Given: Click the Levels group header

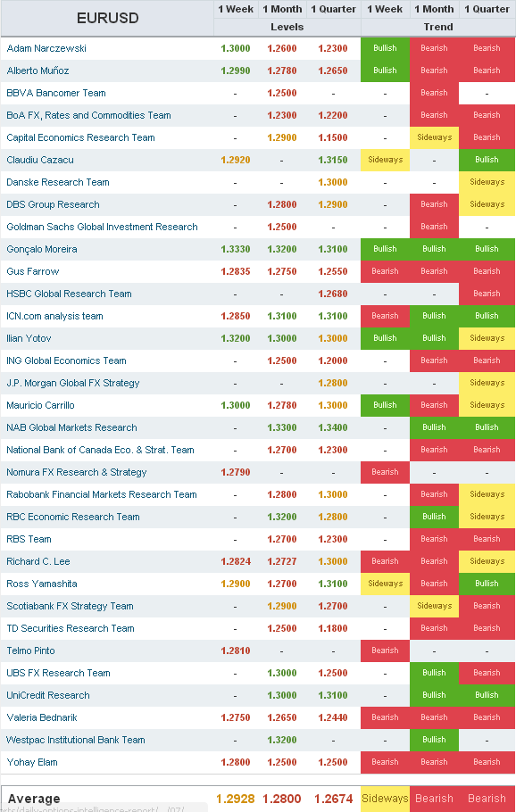Looking at the screenshot, I should pyautogui.click(x=287, y=27).
